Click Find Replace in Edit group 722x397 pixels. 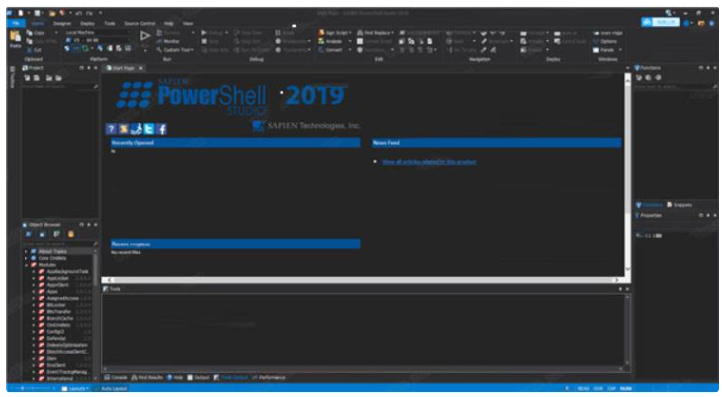376,33
